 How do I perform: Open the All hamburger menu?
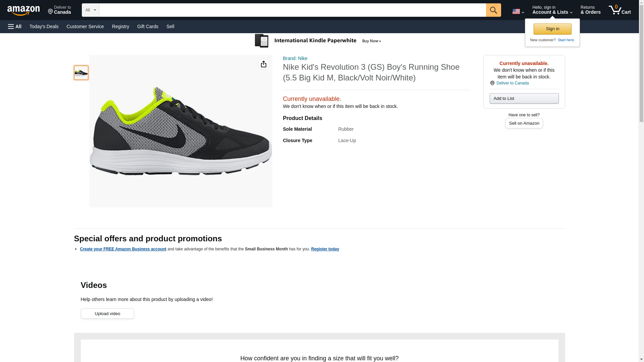coord(15,26)
